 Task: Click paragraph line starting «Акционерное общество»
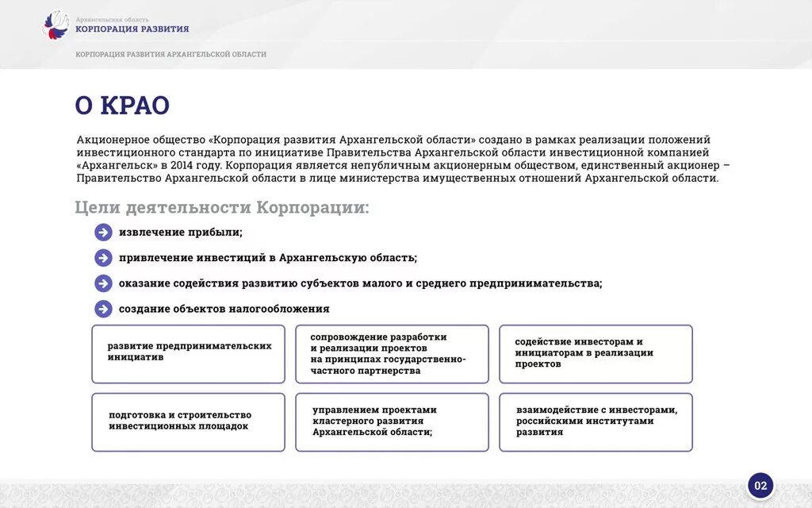coord(393,140)
